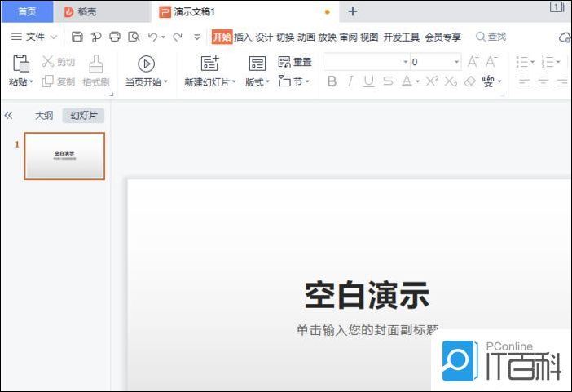Align text center
Image resolution: width=572 pixels, height=392 pixels.
pyautogui.click(x=543, y=81)
